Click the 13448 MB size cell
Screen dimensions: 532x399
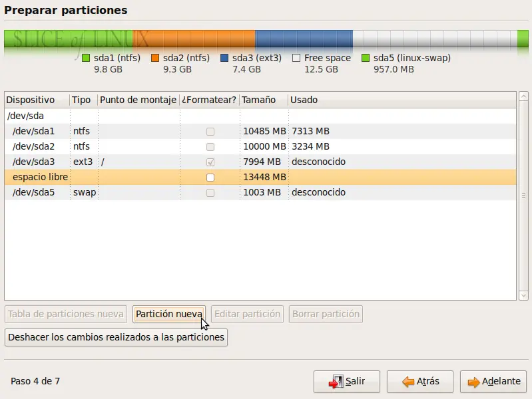coord(264,177)
